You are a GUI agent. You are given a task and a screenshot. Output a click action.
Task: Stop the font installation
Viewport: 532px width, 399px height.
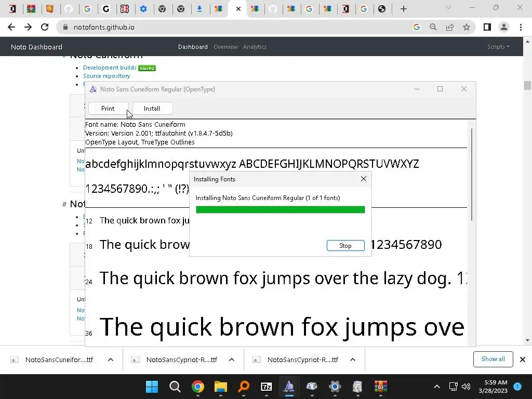pyautogui.click(x=345, y=246)
